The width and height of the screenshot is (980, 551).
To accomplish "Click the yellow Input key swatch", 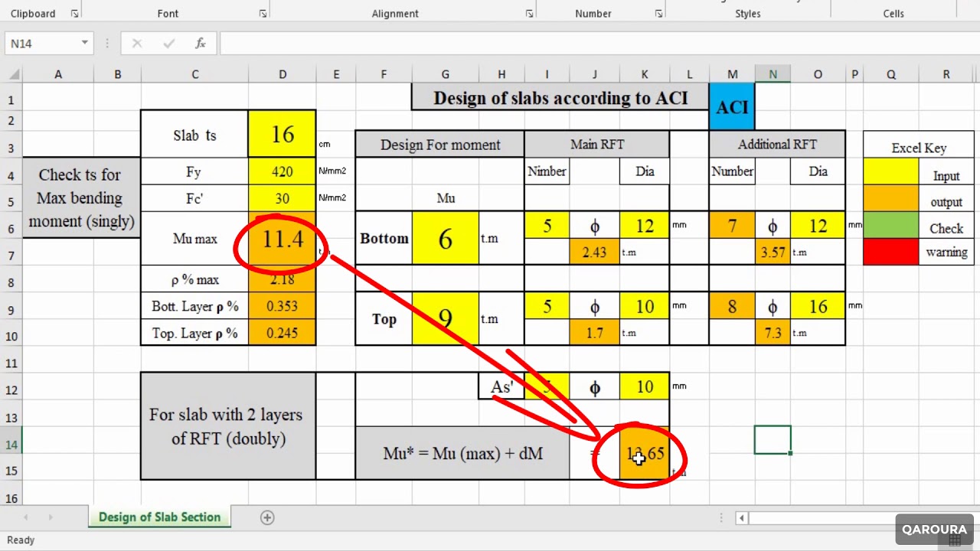I will (891, 171).
